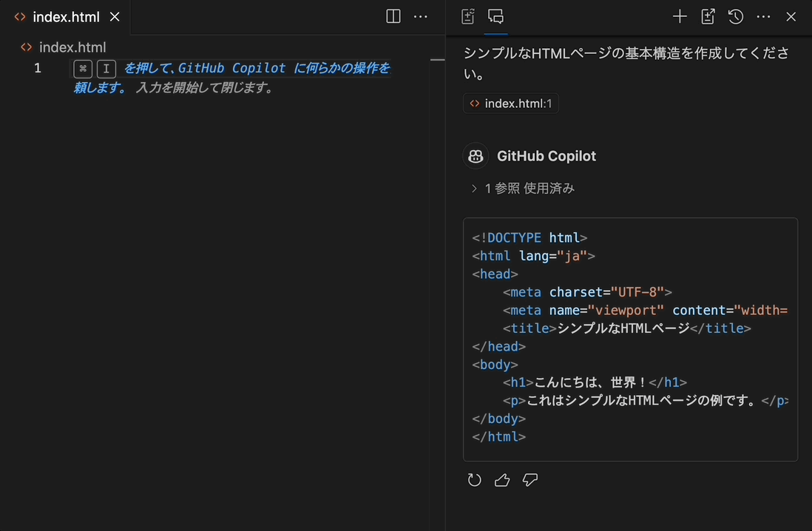Click the breadcrumb HTML file icon
The height and width of the screenshot is (531, 812).
tap(27, 47)
